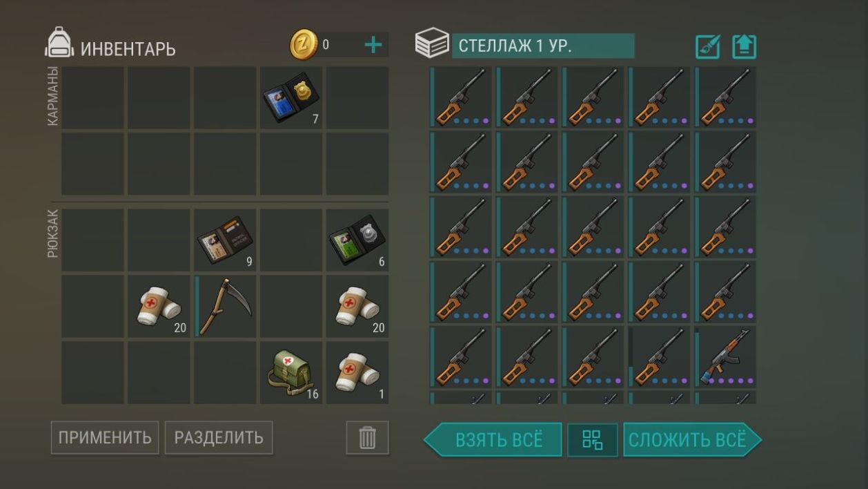This screenshot has width=868, height=489.
Task: Click the sort grid button between arrows
Action: (x=593, y=440)
